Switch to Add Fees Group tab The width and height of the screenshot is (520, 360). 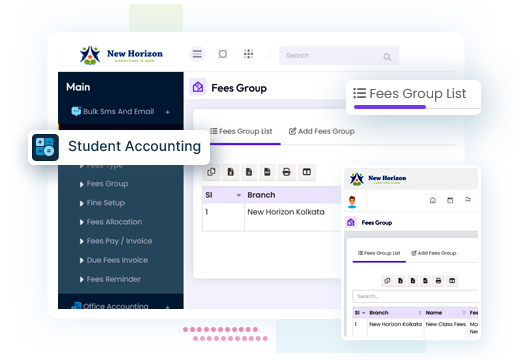pos(322,131)
